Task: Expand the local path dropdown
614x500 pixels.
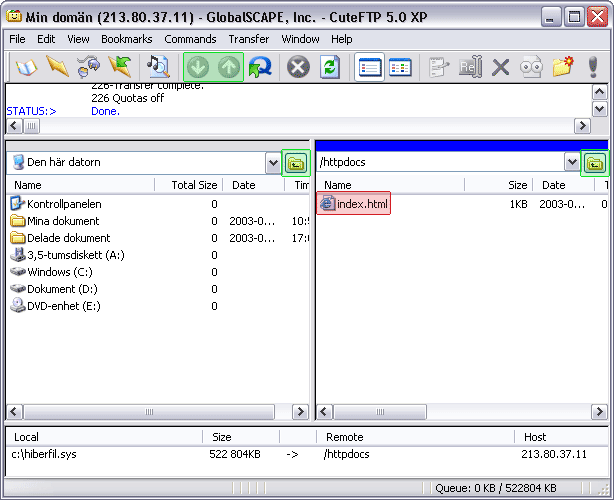Action: pyautogui.click(x=273, y=162)
